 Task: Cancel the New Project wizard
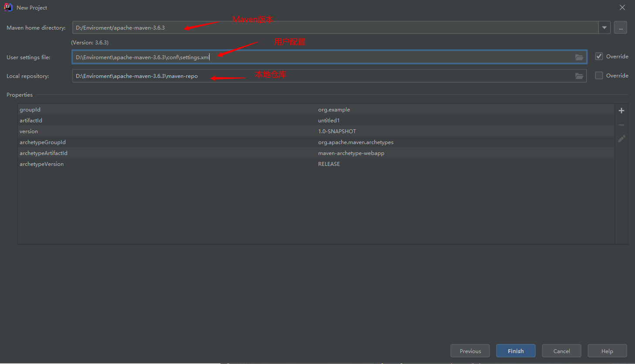coord(561,351)
